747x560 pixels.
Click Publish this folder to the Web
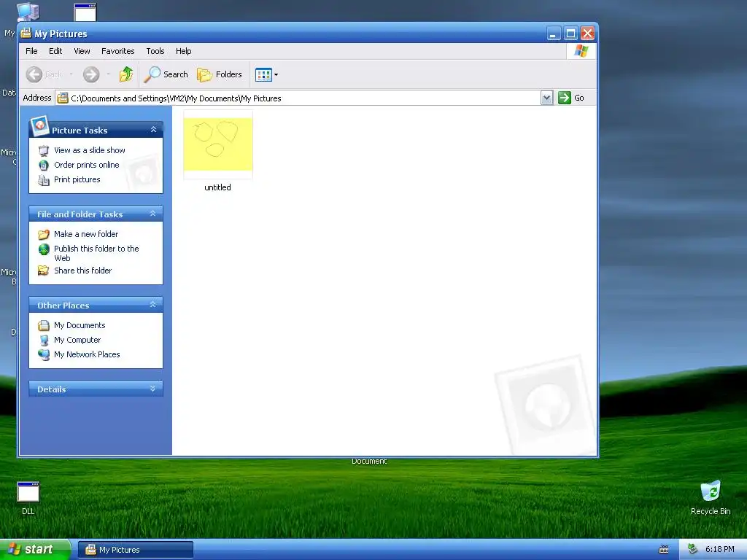click(96, 253)
